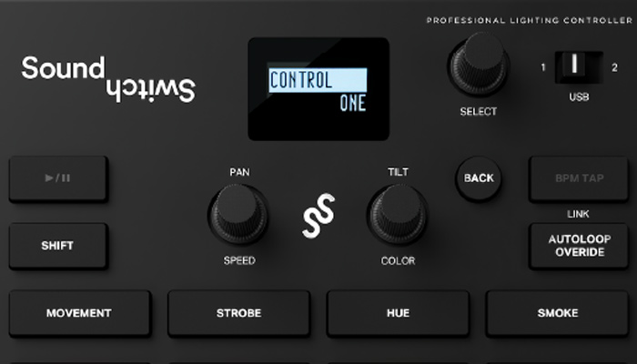Click the play/pause button
This screenshot has height=364, width=637.
tap(58, 178)
